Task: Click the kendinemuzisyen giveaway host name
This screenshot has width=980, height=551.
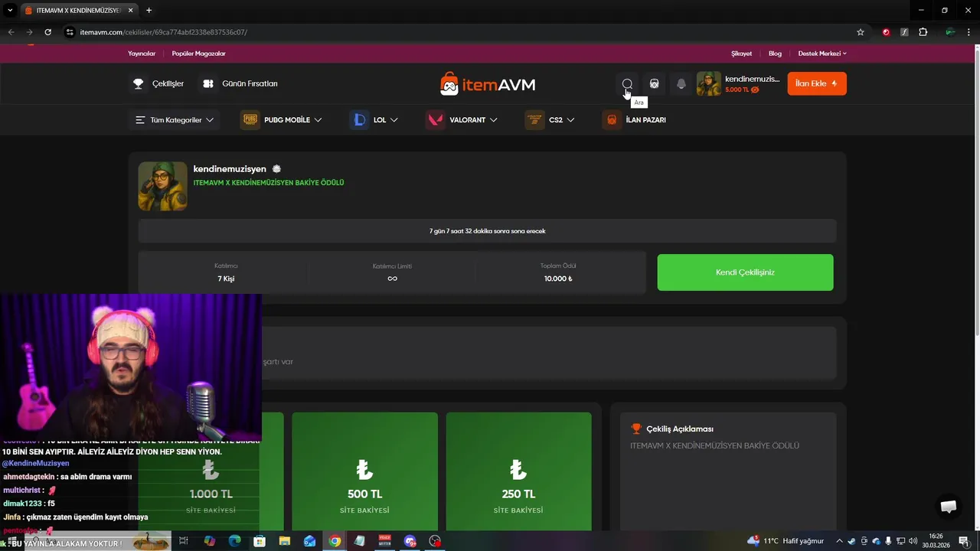Action: pyautogui.click(x=230, y=169)
